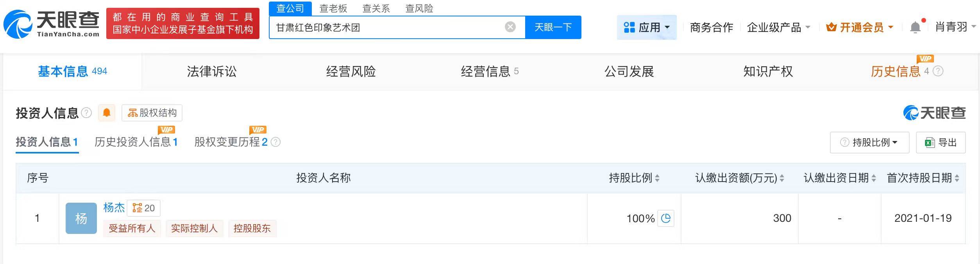The image size is (980, 264).
Task: Open the 杨杰 investor link
Action: pyautogui.click(x=114, y=207)
